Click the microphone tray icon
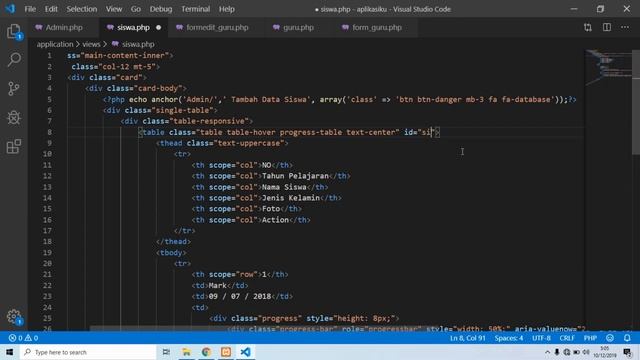Screen dimensions: 640x360 pos(557,352)
